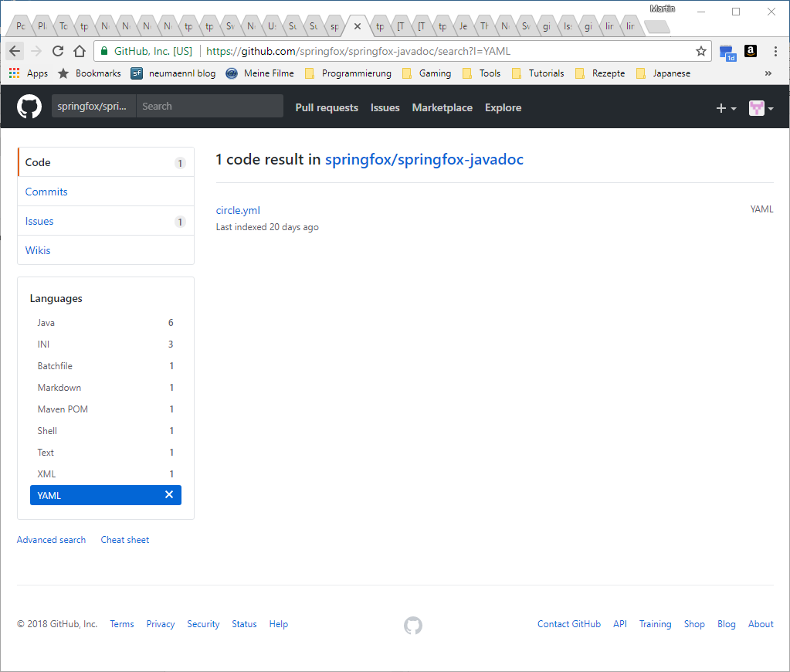Click the GitHub logo in the page footer
790x672 pixels.
click(x=413, y=626)
